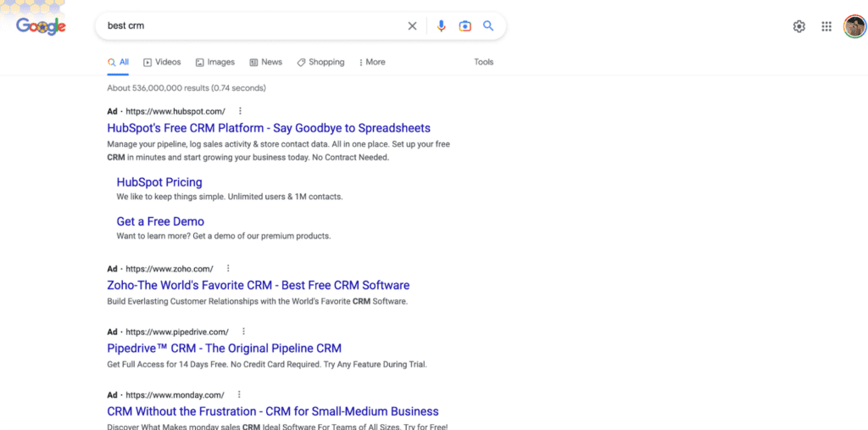Viewport: 868px width, 430px height.
Task: Go to Google home via logo
Action: point(41,26)
